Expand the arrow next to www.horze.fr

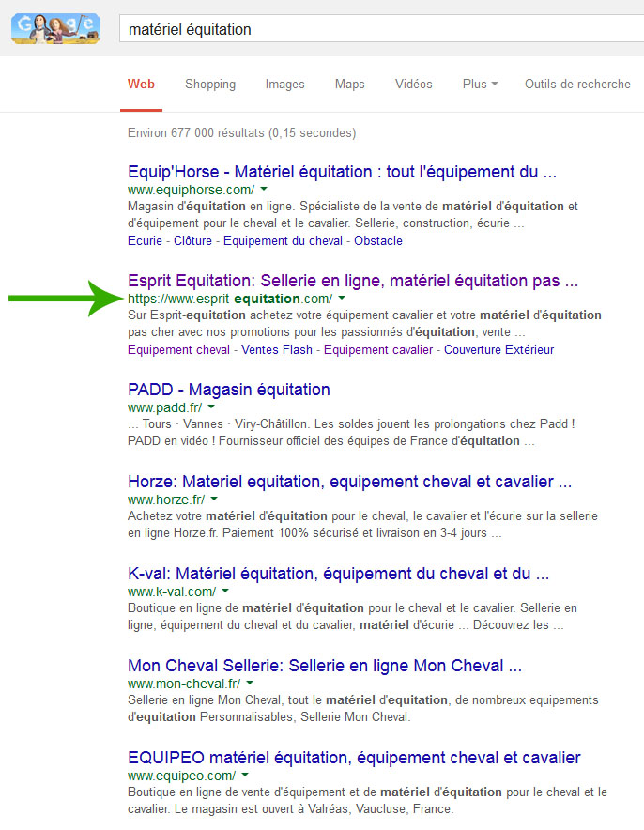pyautogui.click(x=214, y=499)
